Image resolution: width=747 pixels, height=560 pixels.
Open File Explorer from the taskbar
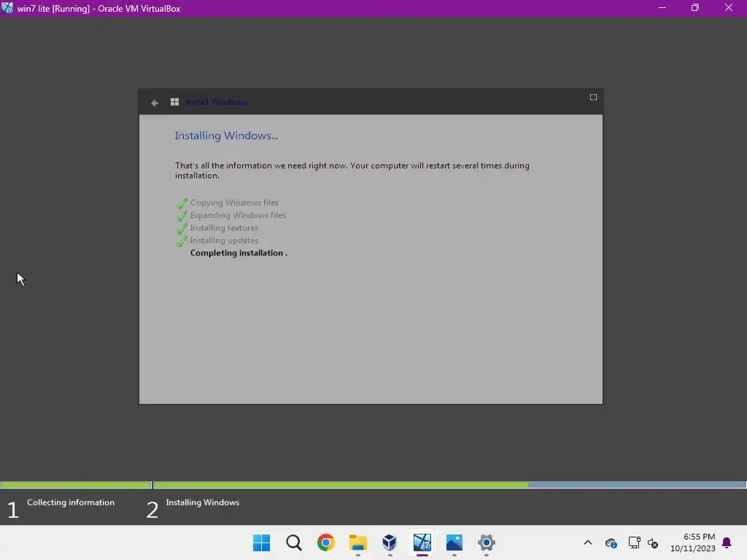pyautogui.click(x=357, y=542)
